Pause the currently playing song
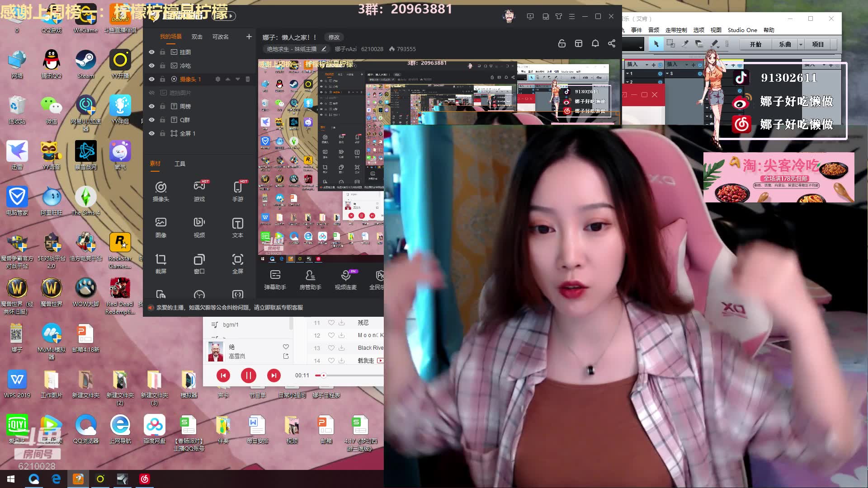The height and width of the screenshot is (488, 868). pos(248,375)
